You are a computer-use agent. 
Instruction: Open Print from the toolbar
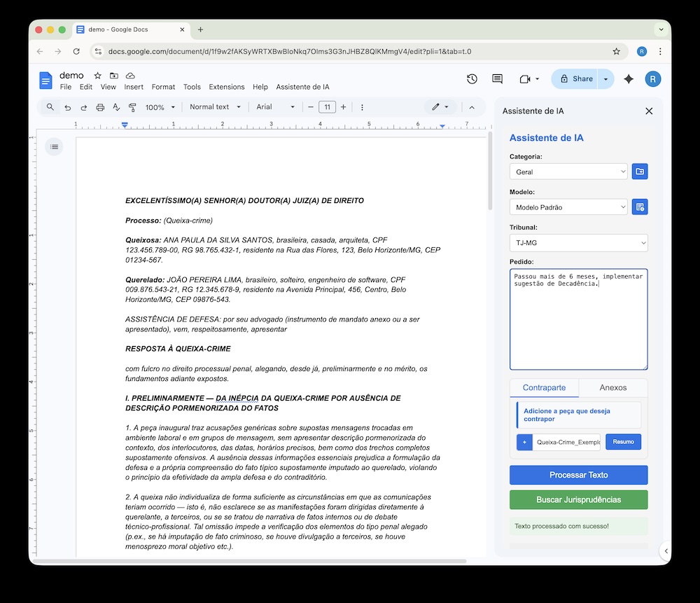point(101,106)
